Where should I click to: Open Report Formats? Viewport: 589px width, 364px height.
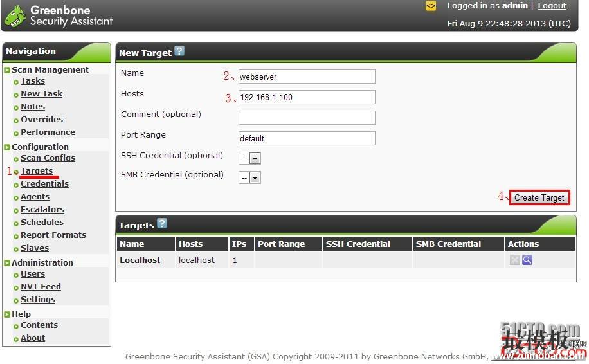pyautogui.click(x=53, y=235)
